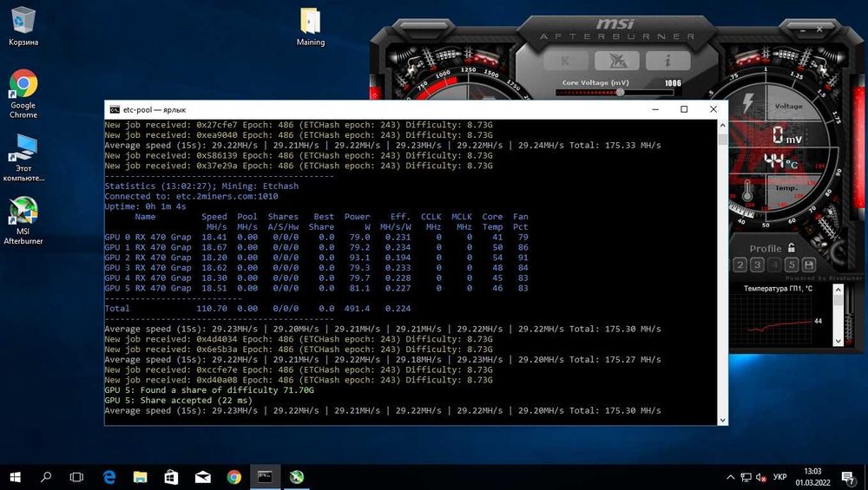Open notification center icon
Image resolution: width=868 pixels, height=490 pixels.
click(848, 477)
